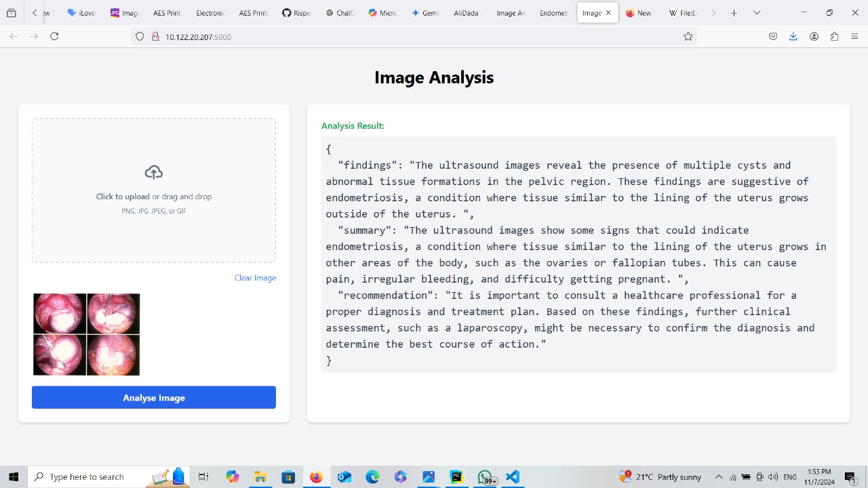
Task: Switch to the iLove tab
Action: (x=81, y=13)
